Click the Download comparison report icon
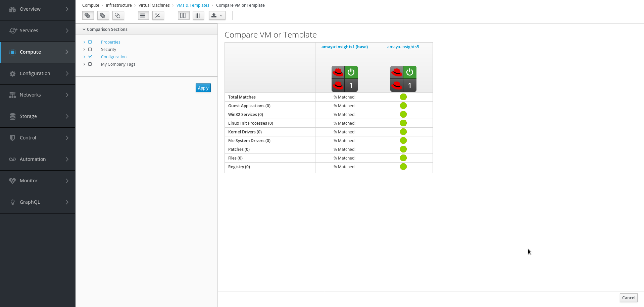This screenshot has height=307, width=644. point(214,15)
